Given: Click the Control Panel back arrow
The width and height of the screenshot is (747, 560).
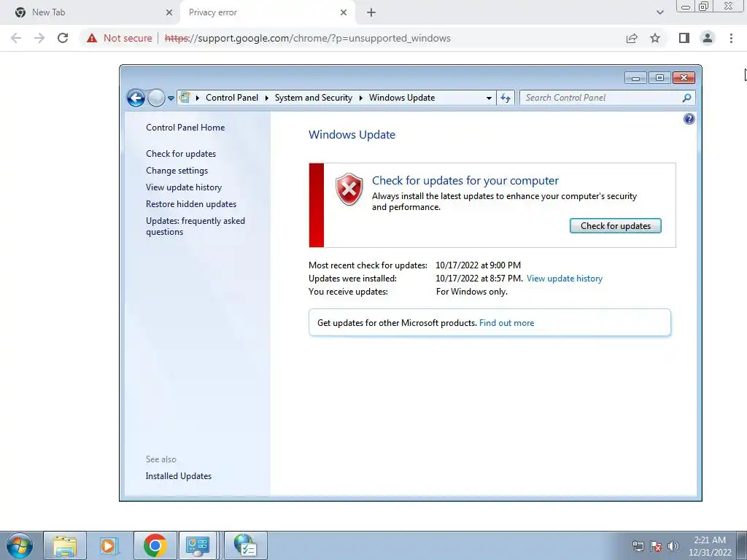Looking at the screenshot, I should pos(136,98).
